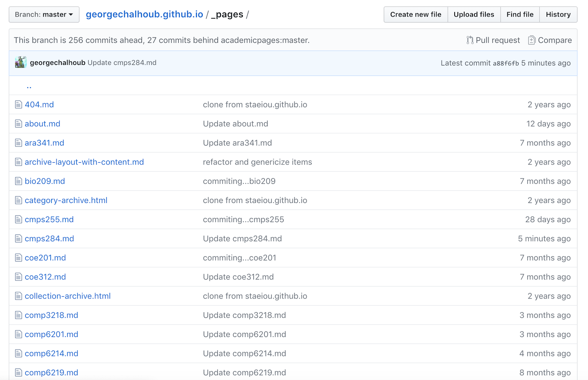This screenshot has width=588, height=380.
Task: Click the file icon beside 404.md
Action: [x=18, y=105]
